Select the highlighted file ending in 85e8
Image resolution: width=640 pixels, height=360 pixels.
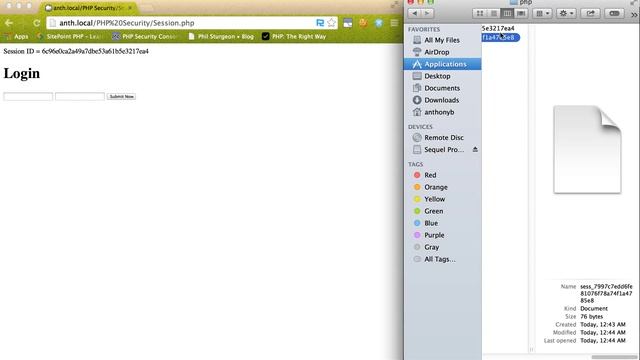tap(500, 37)
